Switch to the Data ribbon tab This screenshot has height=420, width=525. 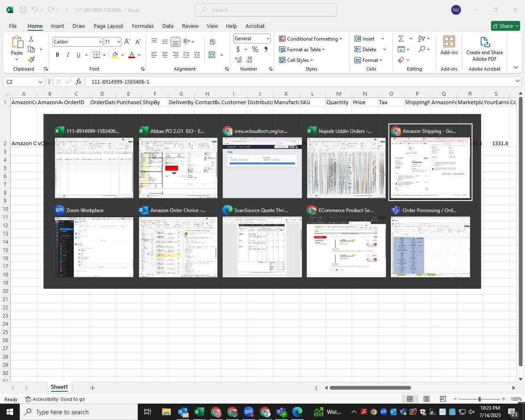168,26
